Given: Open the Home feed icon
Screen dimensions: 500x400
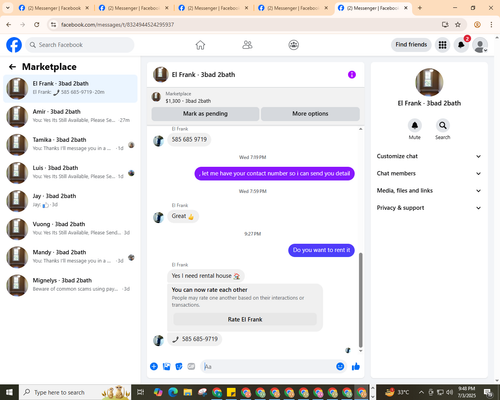Looking at the screenshot, I should (x=200, y=45).
